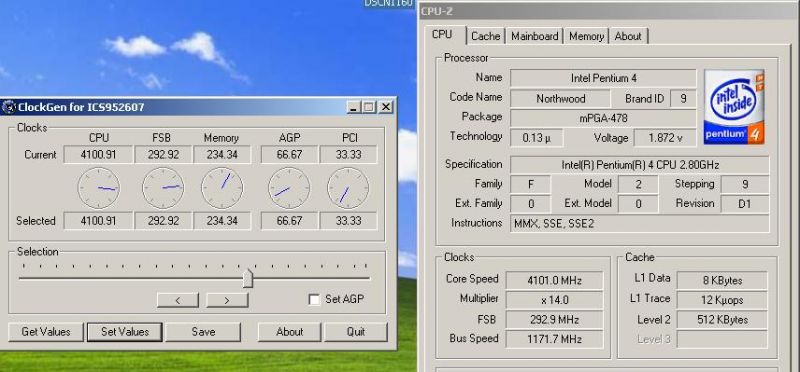The image size is (800, 372).
Task: Switch to the About tab in CPU-Z
Action: pyautogui.click(x=628, y=36)
